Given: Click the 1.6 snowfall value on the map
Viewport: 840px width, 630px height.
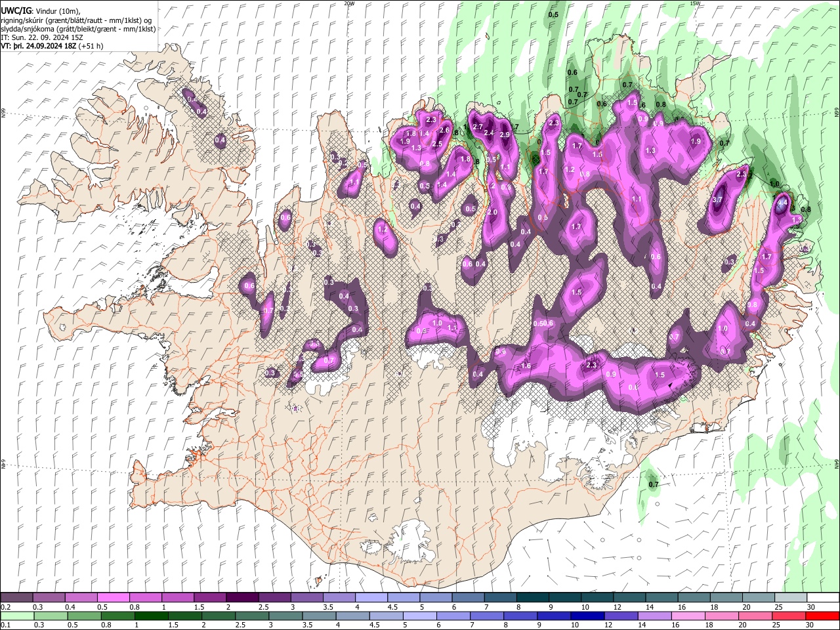Looking at the screenshot, I should (526, 366).
